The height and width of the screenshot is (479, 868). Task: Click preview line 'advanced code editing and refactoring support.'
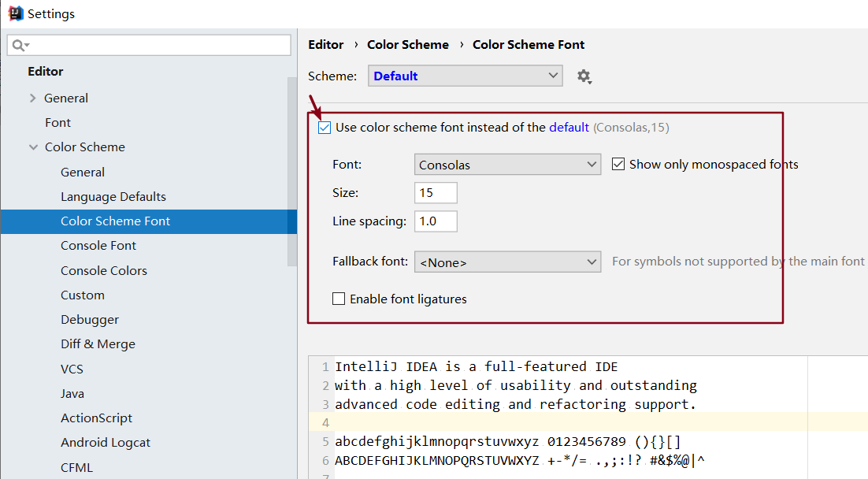pyautogui.click(x=515, y=405)
